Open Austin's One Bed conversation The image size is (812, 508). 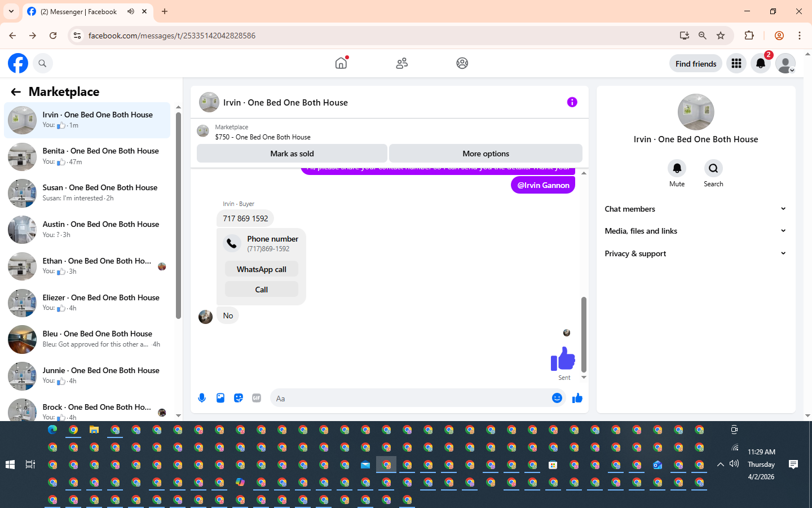pos(87,230)
